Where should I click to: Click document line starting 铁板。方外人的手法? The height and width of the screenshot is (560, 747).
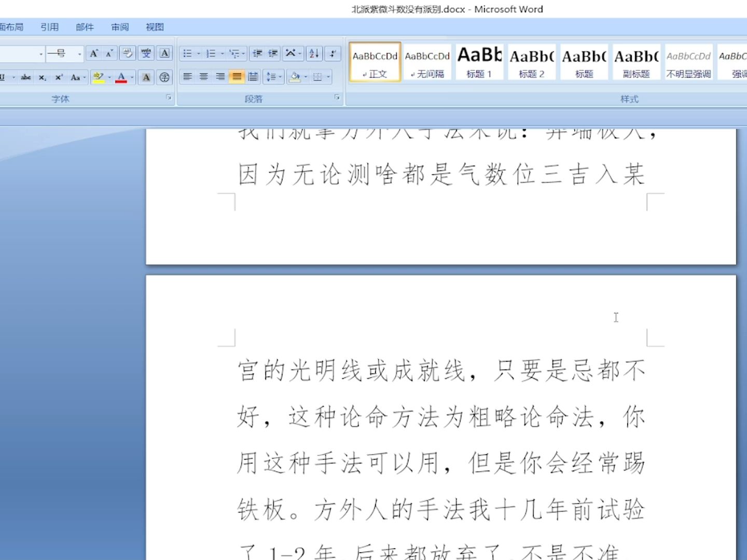click(x=441, y=509)
